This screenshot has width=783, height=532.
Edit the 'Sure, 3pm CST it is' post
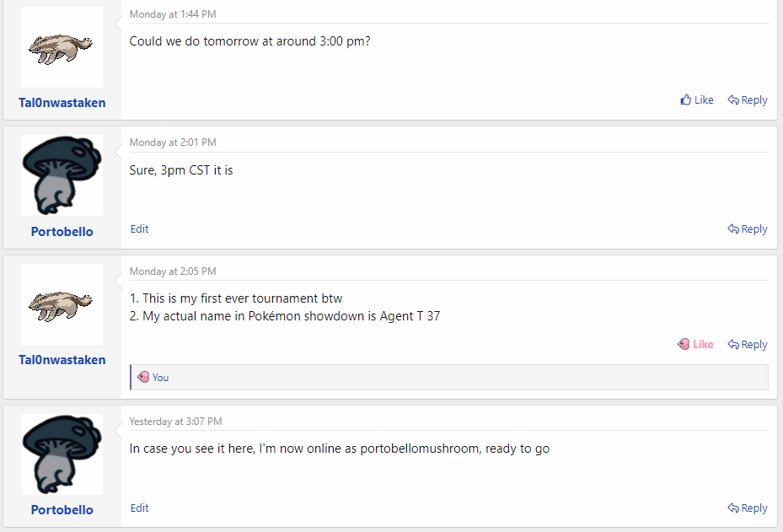pyautogui.click(x=139, y=229)
